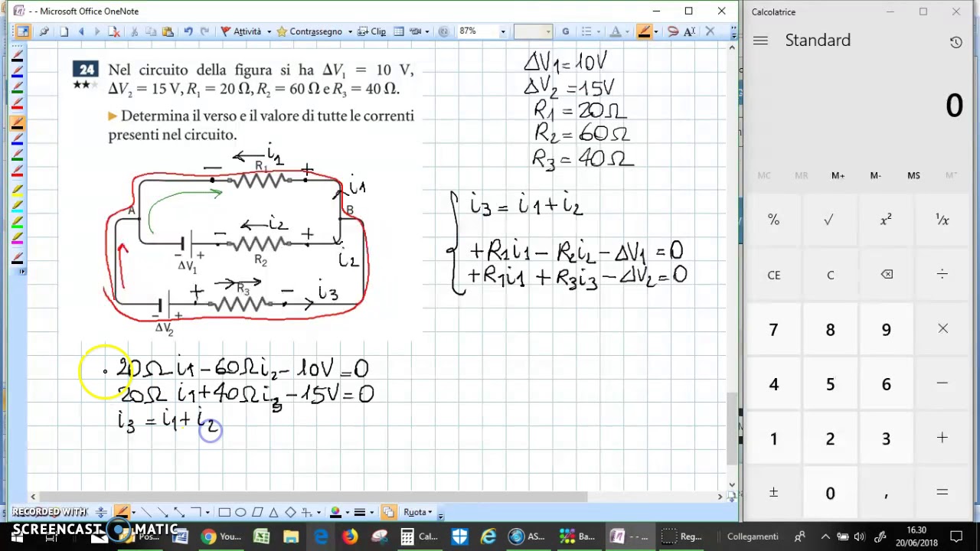Select the diamond shape drawing tool
The height and width of the screenshot is (551, 980).
click(x=290, y=512)
